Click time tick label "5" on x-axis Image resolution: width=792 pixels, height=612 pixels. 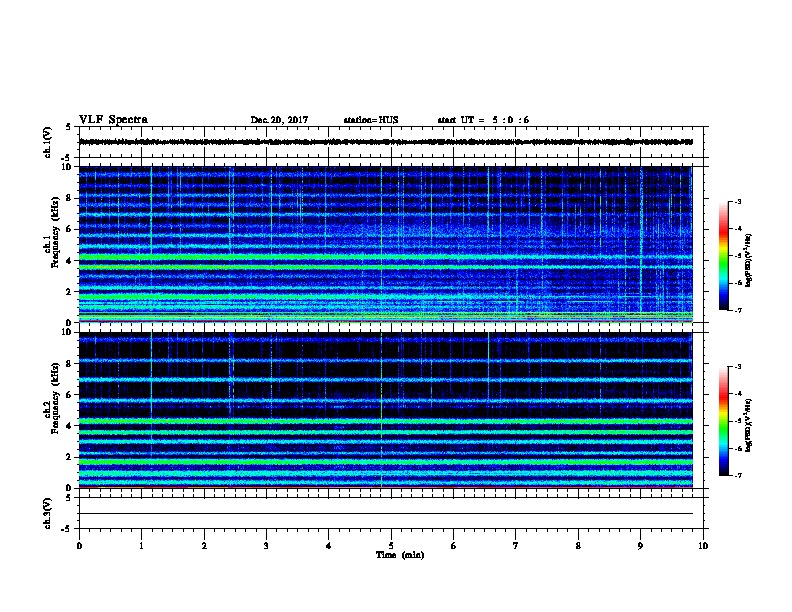point(391,545)
